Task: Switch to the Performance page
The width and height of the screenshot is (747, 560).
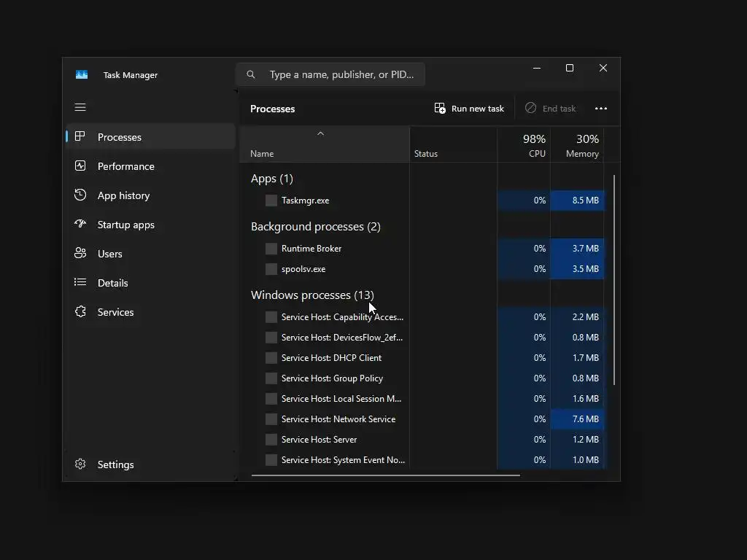Action: coord(150,166)
